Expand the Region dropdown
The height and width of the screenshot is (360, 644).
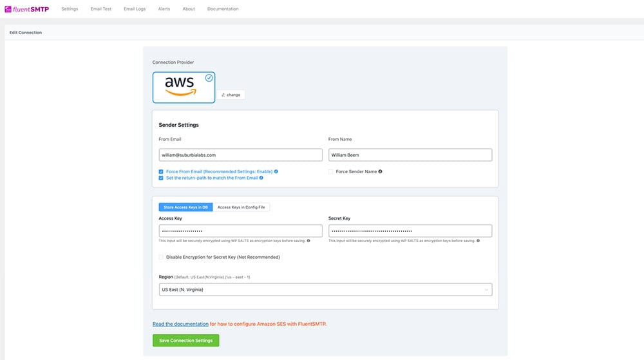click(x=325, y=289)
